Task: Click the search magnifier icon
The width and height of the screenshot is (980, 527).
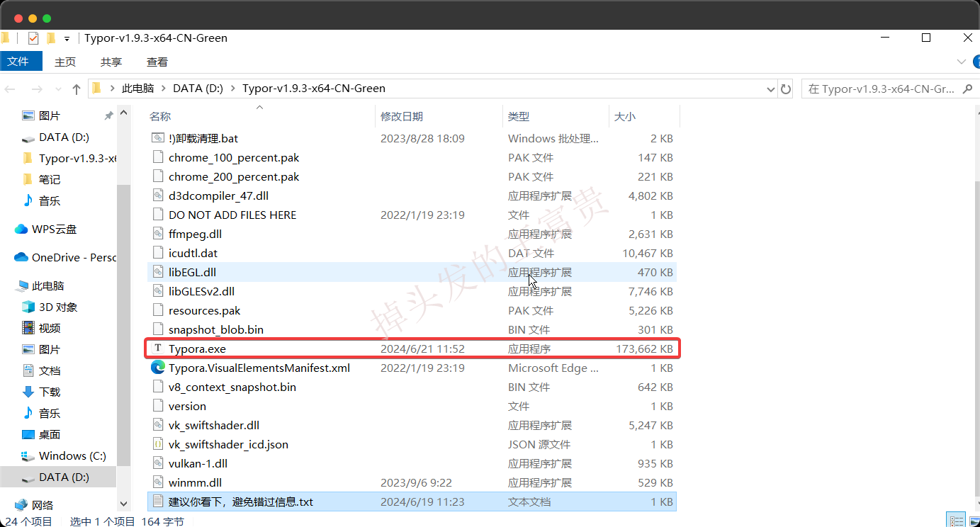Action: click(x=969, y=89)
